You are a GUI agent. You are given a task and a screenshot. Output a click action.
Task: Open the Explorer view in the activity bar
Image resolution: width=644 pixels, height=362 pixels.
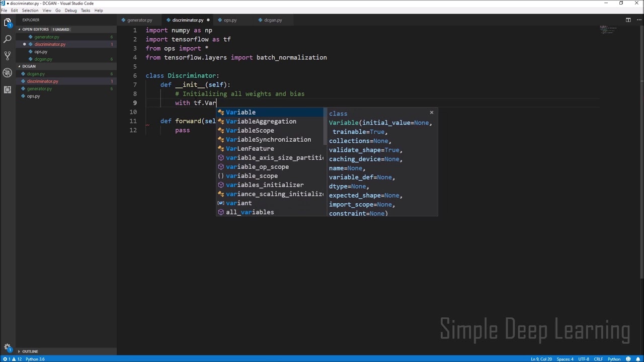coord(8,22)
